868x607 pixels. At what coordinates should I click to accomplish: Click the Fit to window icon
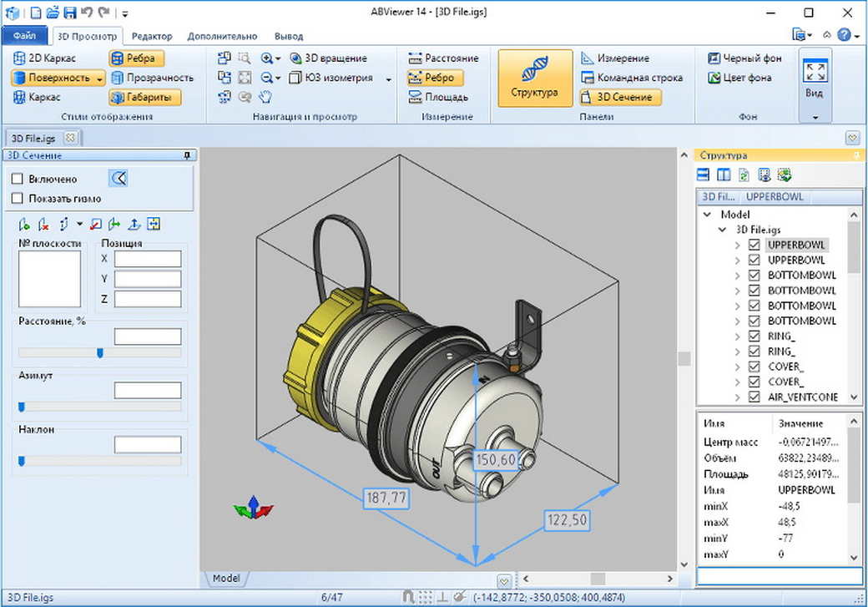[245, 78]
